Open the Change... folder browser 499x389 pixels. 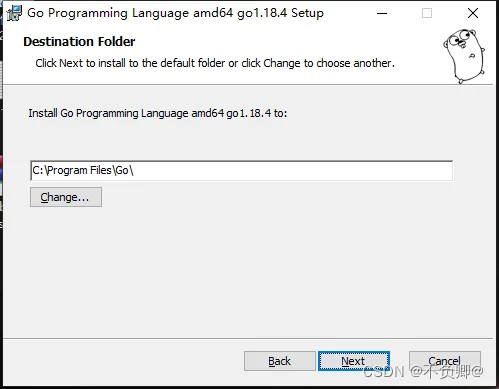click(66, 197)
